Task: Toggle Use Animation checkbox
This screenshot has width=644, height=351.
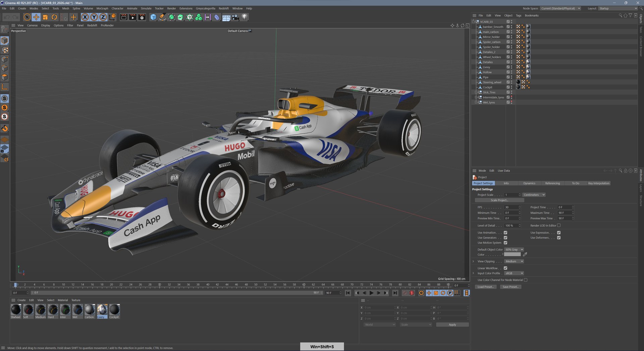Action: (505, 232)
